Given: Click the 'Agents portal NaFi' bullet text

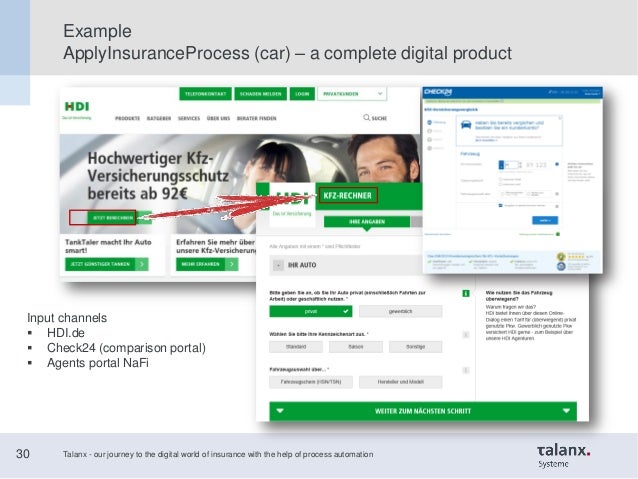Looking at the screenshot, I should 98,363.
